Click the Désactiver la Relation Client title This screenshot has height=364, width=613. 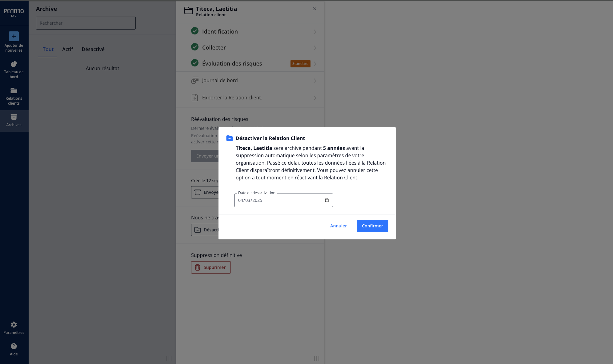pos(270,138)
